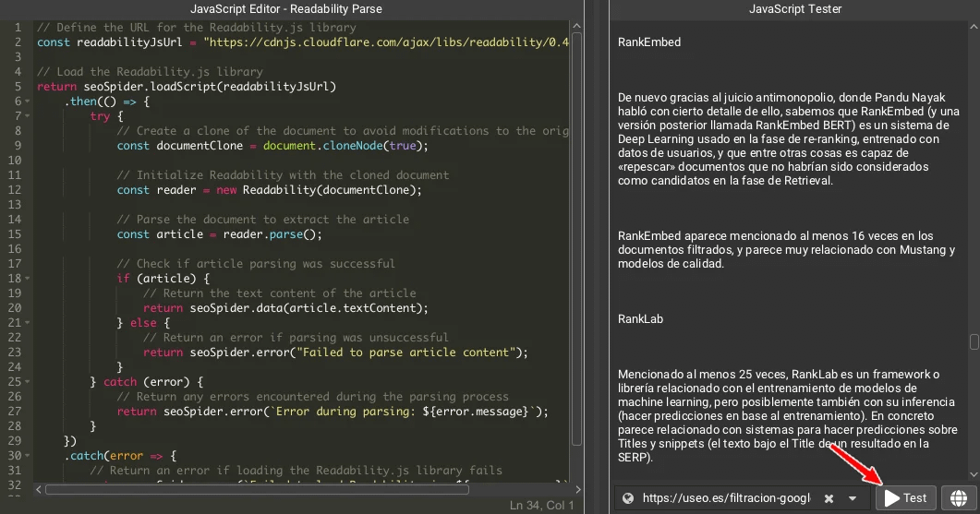980x514 pixels.
Task: Click the readabilityJsUrl URL string on line 2
Action: (x=386, y=42)
